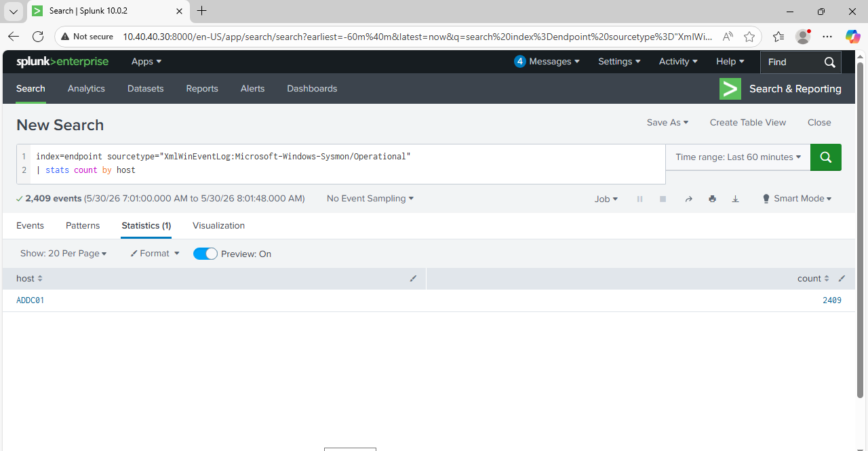Viewport: 868px width, 451px height.
Task: Open the Format dropdown
Action: click(155, 254)
